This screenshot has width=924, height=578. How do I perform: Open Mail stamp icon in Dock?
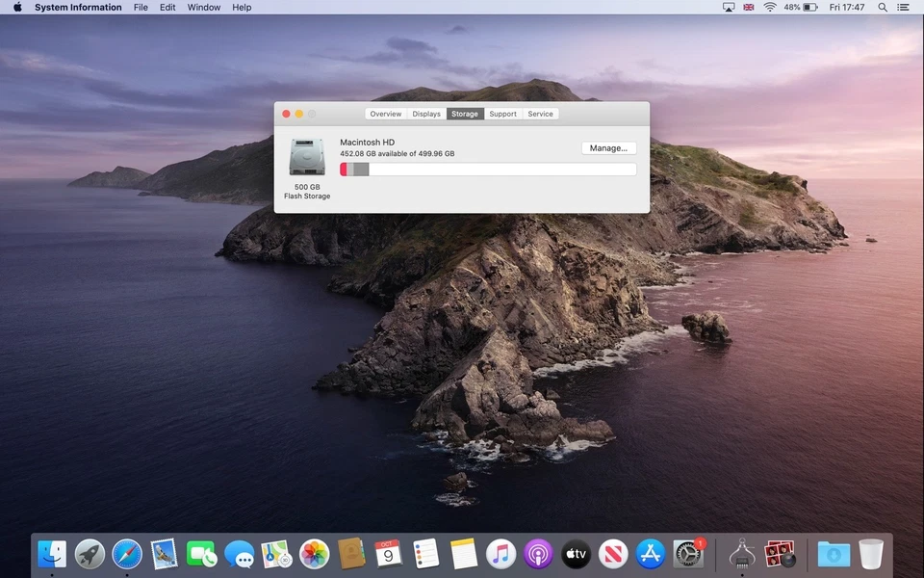(164, 555)
